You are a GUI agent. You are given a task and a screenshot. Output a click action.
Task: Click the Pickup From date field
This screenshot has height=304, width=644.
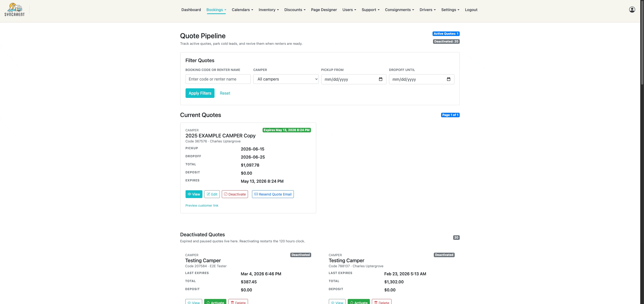pyautogui.click(x=353, y=79)
